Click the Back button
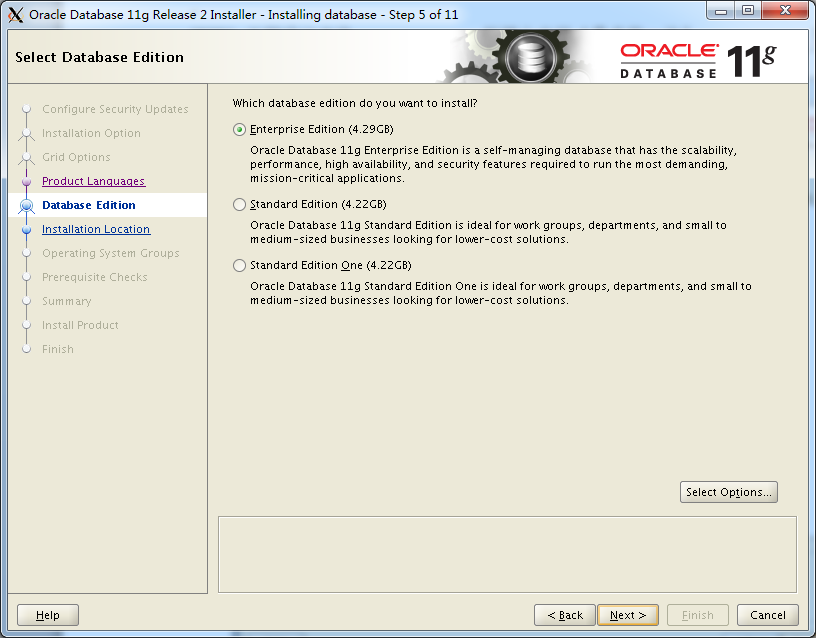This screenshot has height=638, width=816. [x=565, y=615]
